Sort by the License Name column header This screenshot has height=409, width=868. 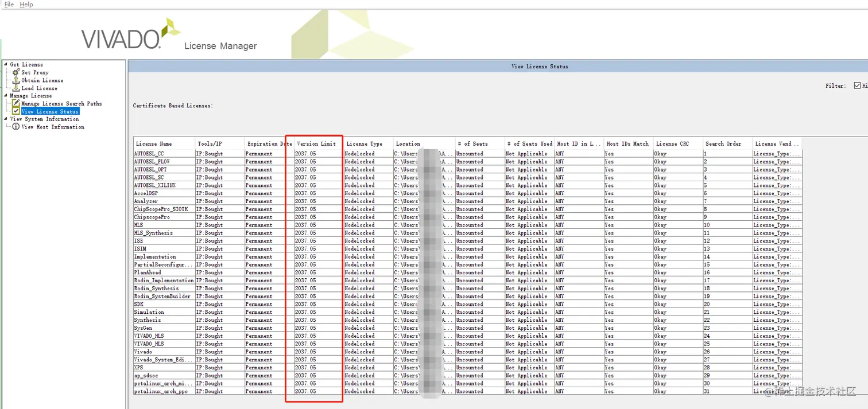click(x=164, y=143)
